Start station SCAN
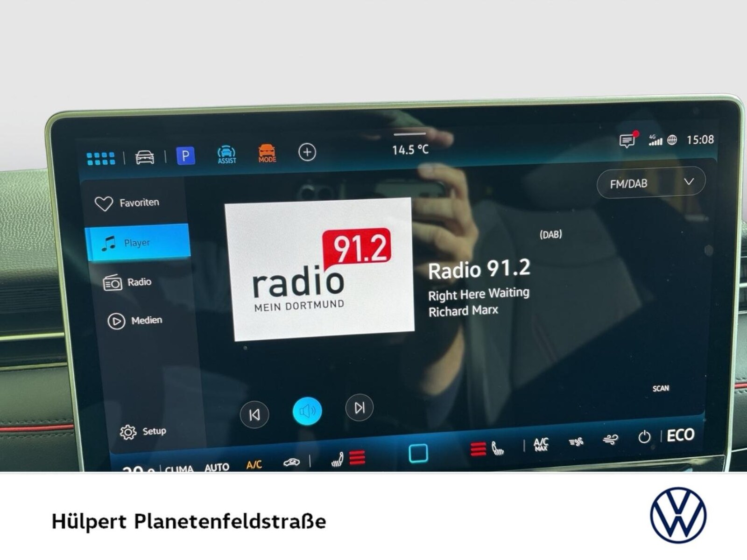Screen dimensions: 747x560 tap(661, 388)
